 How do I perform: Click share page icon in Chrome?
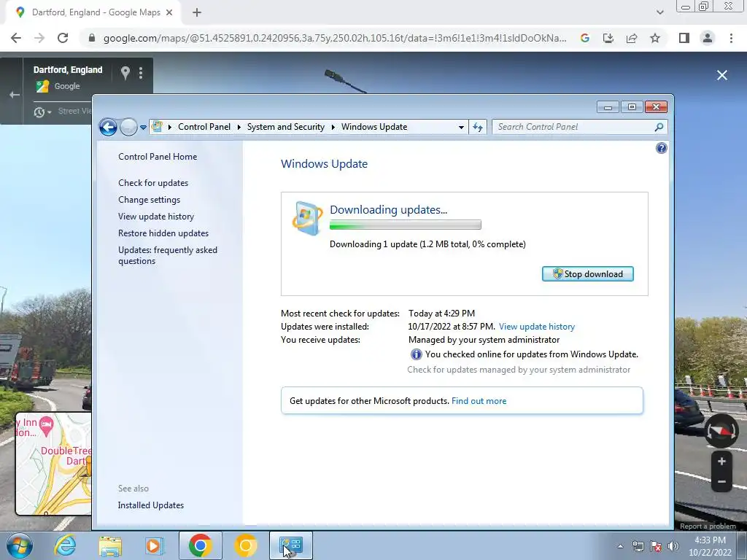[632, 38]
